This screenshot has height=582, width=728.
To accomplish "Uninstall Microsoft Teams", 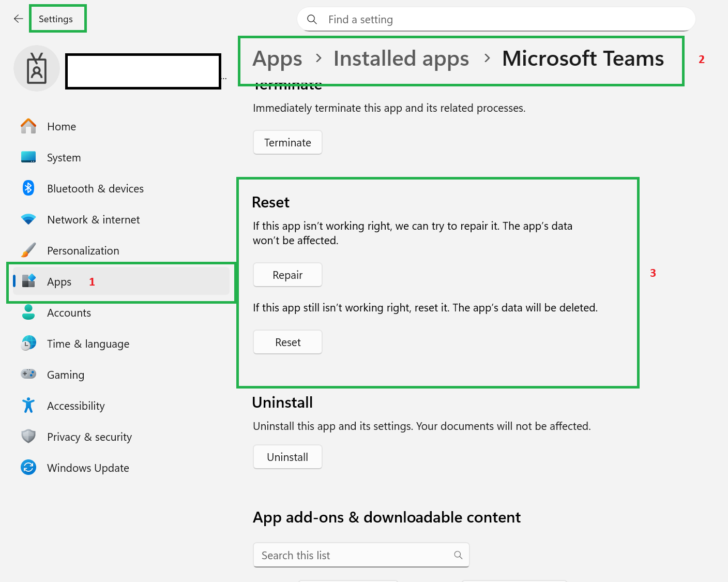I will [287, 457].
